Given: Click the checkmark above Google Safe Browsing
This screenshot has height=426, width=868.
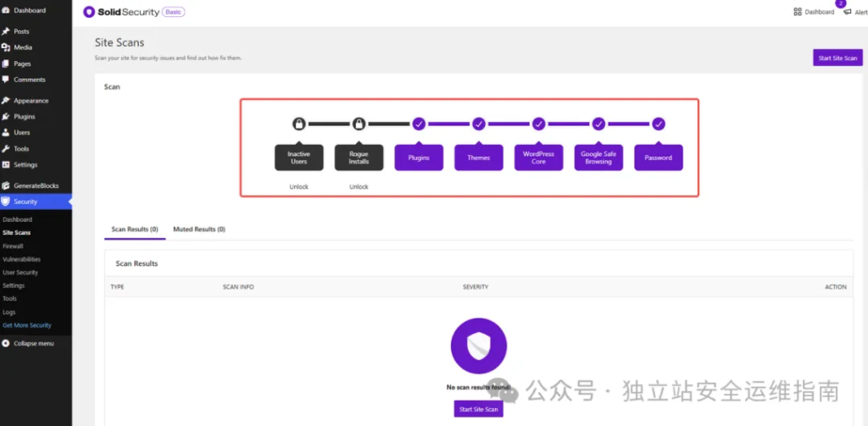Looking at the screenshot, I should click(x=598, y=124).
